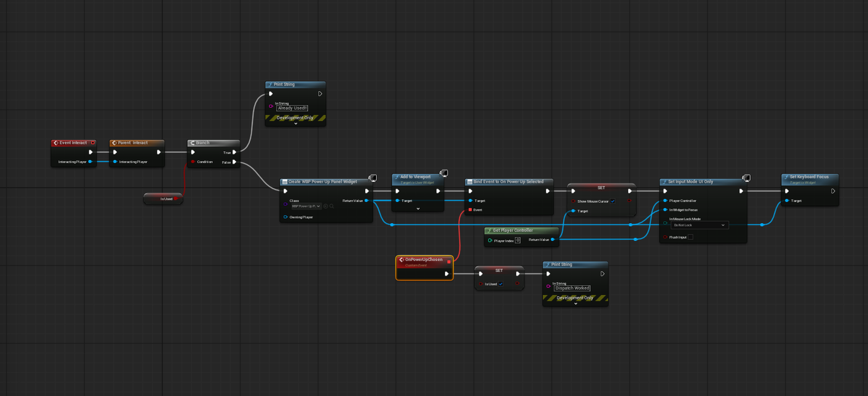
Task: Select the Add to Viewport node title
Action: [x=415, y=177]
